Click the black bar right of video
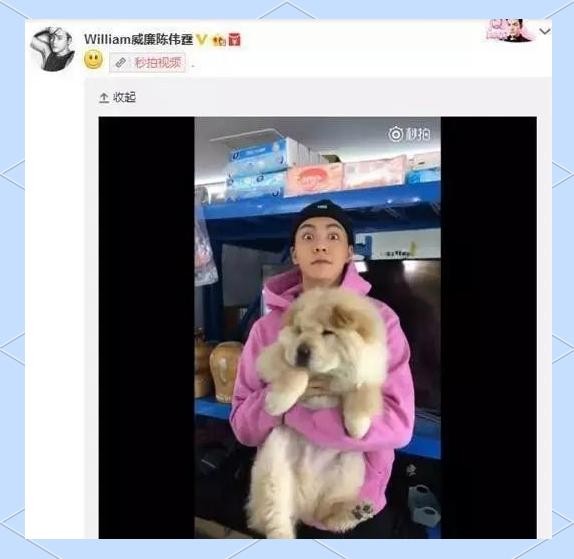This screenshot has height=559, width=574. 489,327
